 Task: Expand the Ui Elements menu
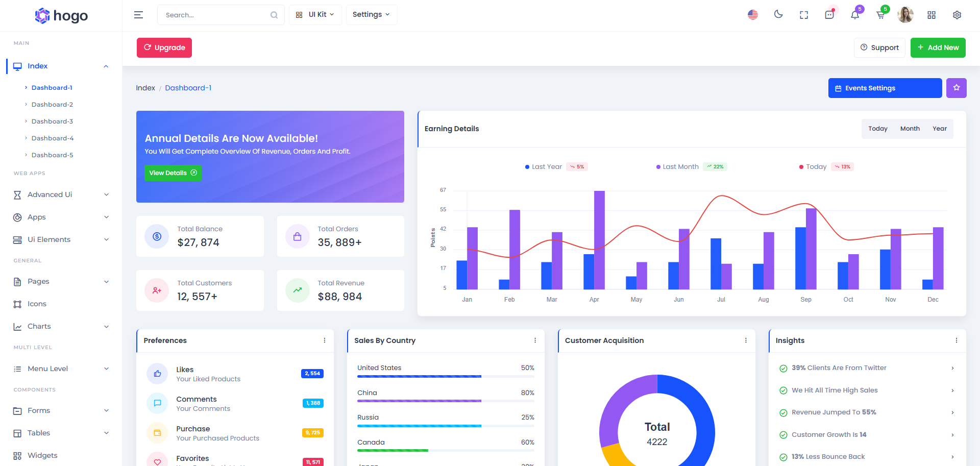coord(61,239)
